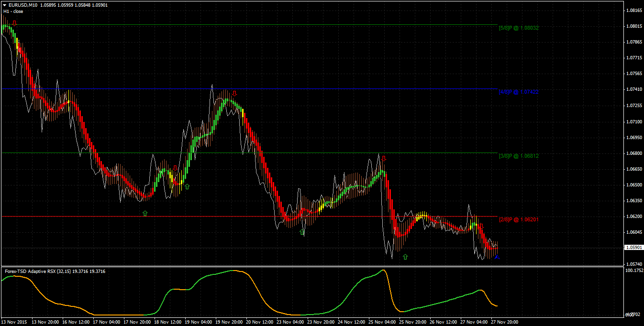The height and width of the screenshot is (326, 644).
Task: Select the red [2/8]P @ 1.06201 level label
Action: click(519, 219)
